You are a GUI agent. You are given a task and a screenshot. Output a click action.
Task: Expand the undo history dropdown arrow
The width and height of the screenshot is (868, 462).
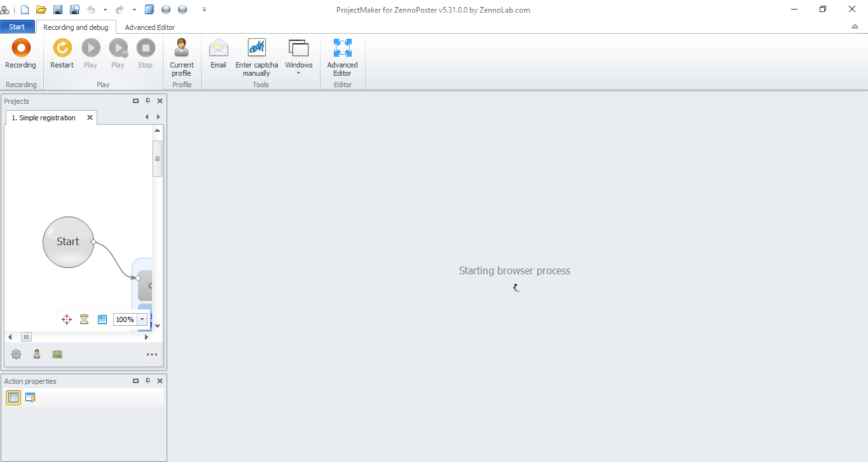click(x=105, y=10)
